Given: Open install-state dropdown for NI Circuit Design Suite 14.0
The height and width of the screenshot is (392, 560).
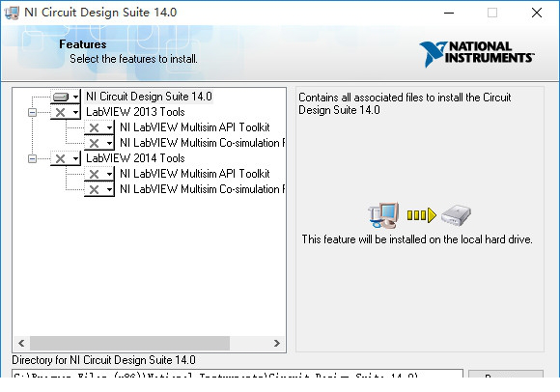Looking at the screenshot, I should [x=66, y=97].
